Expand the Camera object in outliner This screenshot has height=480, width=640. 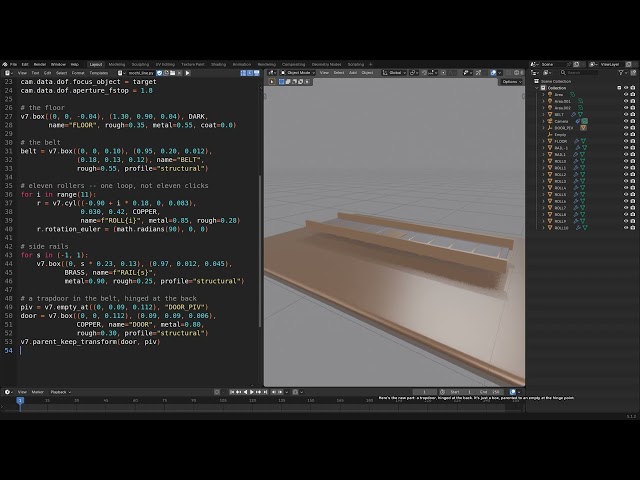(x=543, y=121)
